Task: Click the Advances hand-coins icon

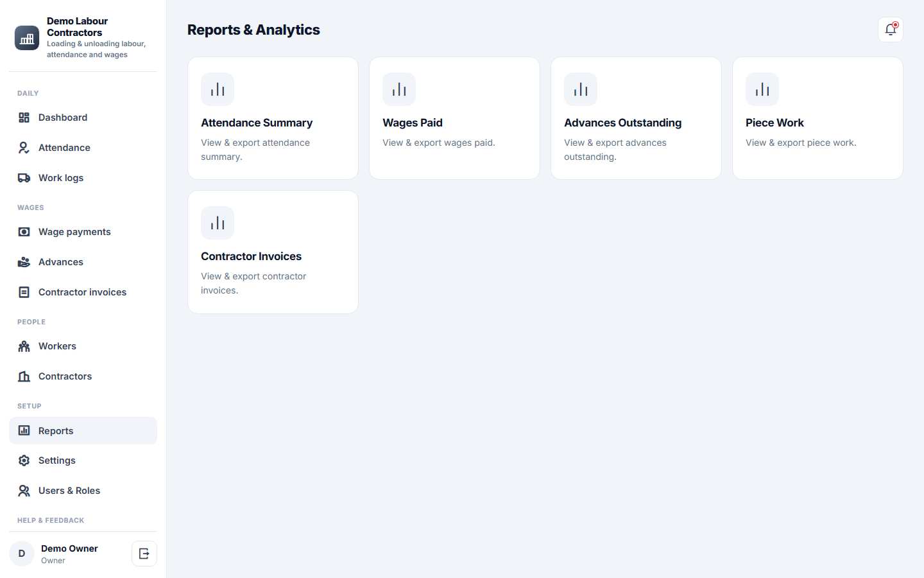Action: 24,262
